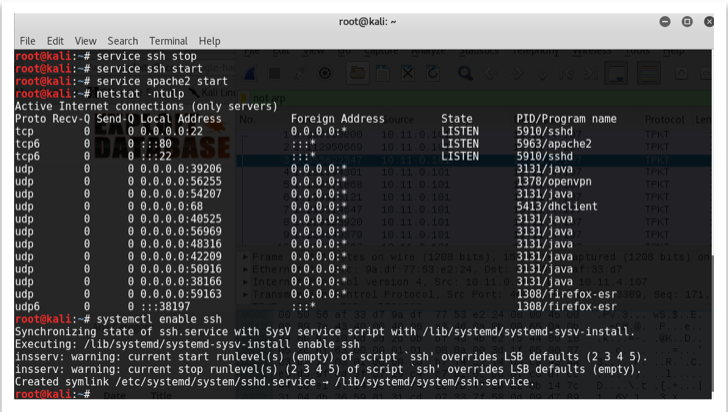728x412 pixels.
Task: Click Wireshark start capture shark fin icon
Action: (x=250, y=73)
